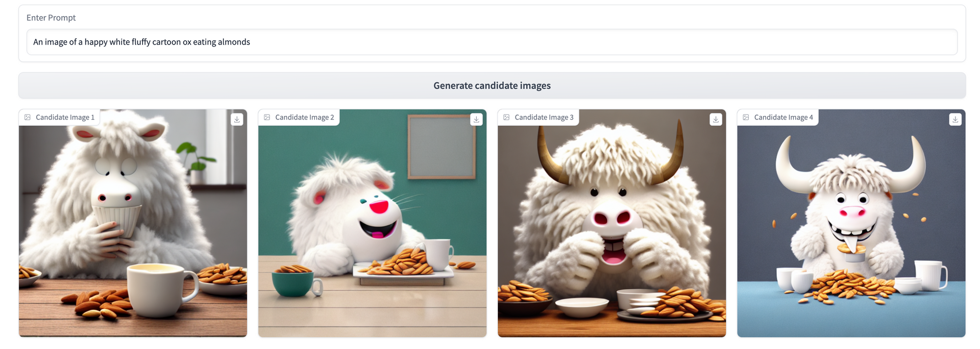Download Candidate Image 3
The width and height of the screenshot is (980, 349).
(716, 119)
